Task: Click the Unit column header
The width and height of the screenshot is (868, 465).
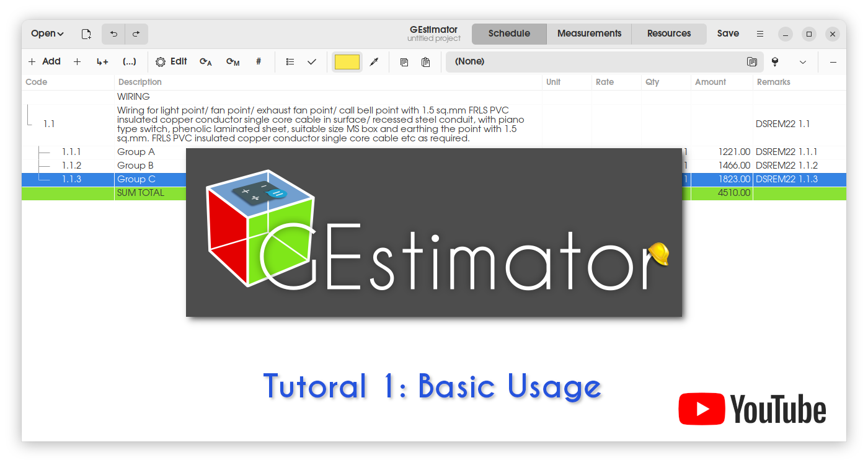Action: (567, 82)
